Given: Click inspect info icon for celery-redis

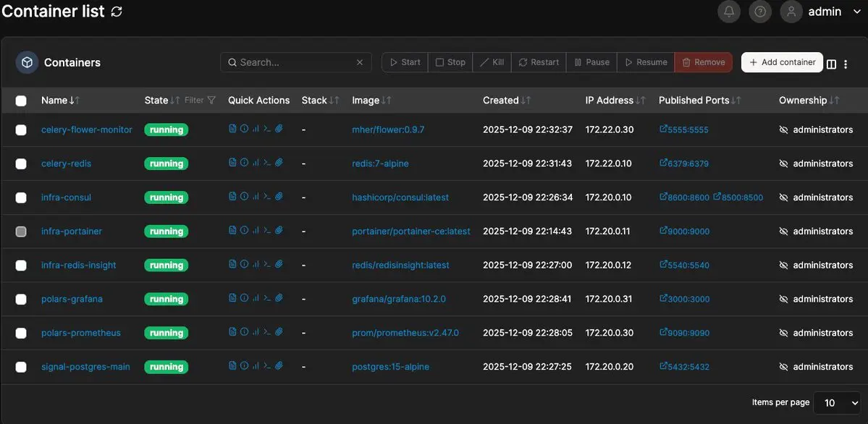Looking at the screenshot, I should point(244,163).
